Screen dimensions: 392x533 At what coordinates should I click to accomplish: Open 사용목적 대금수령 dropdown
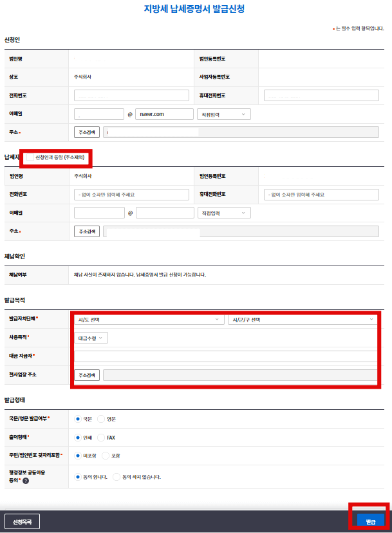point(91,338)
